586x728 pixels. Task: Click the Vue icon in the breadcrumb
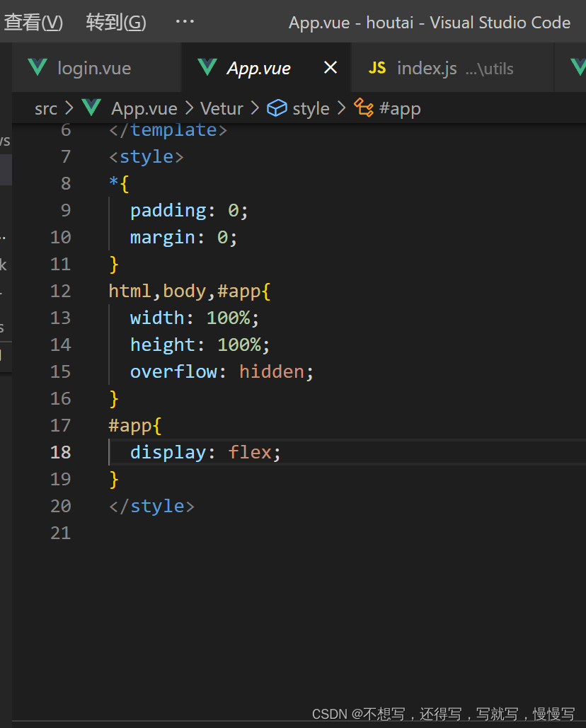91,108
